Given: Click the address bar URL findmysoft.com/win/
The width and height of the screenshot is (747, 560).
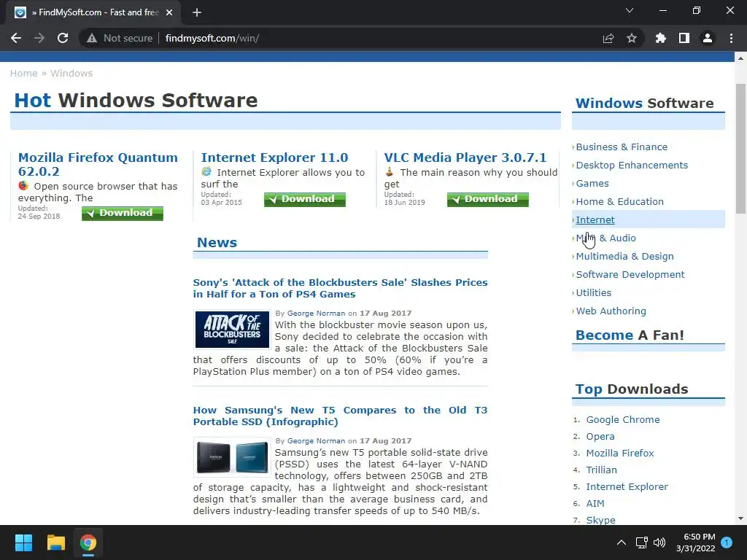Looking at the screenshot, I should click(212, 38).
